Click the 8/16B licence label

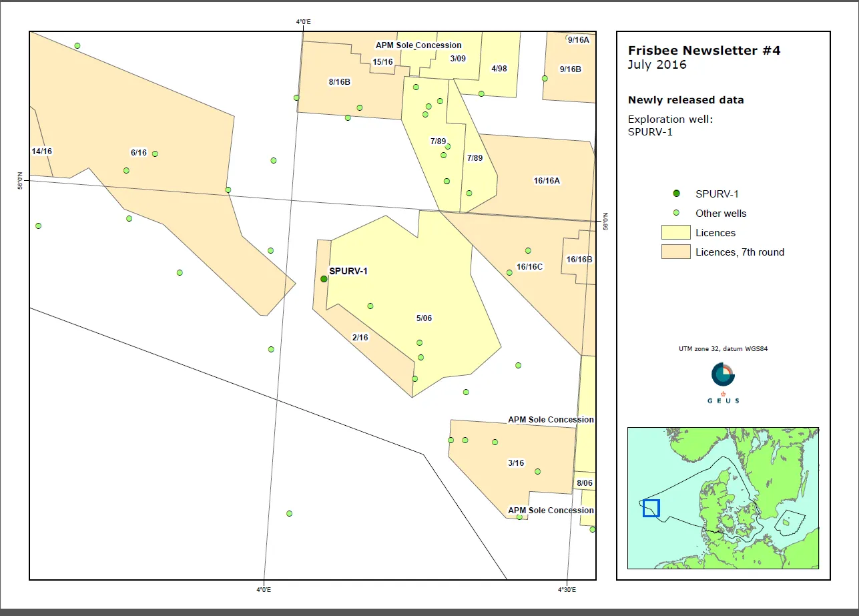click(339, 82)
